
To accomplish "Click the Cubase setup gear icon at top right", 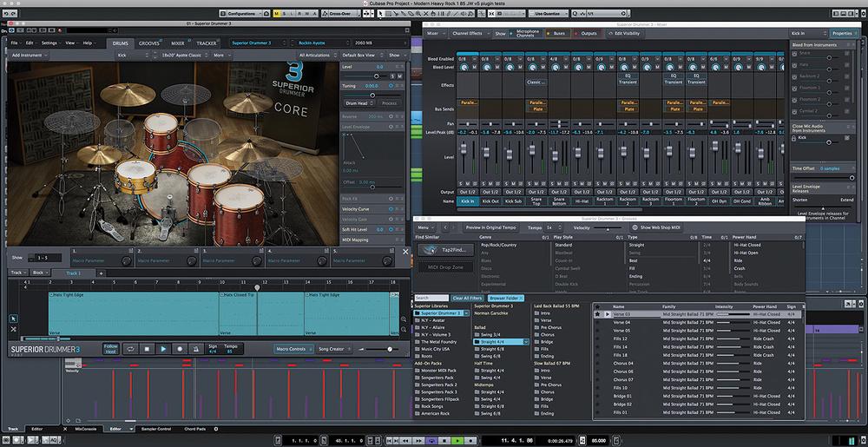I will [864, 13].
